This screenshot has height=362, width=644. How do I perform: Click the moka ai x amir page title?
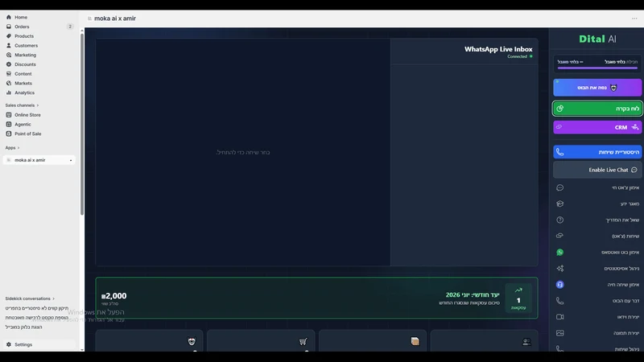[x=115, y=19]
